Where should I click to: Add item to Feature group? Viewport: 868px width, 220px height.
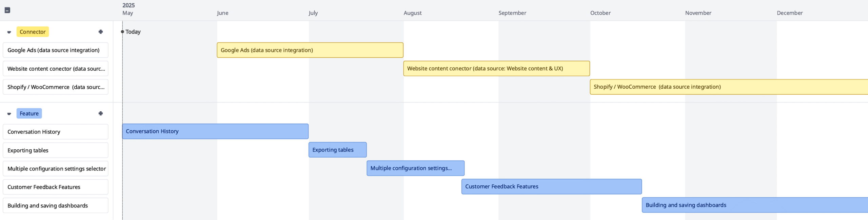(101, 113)
